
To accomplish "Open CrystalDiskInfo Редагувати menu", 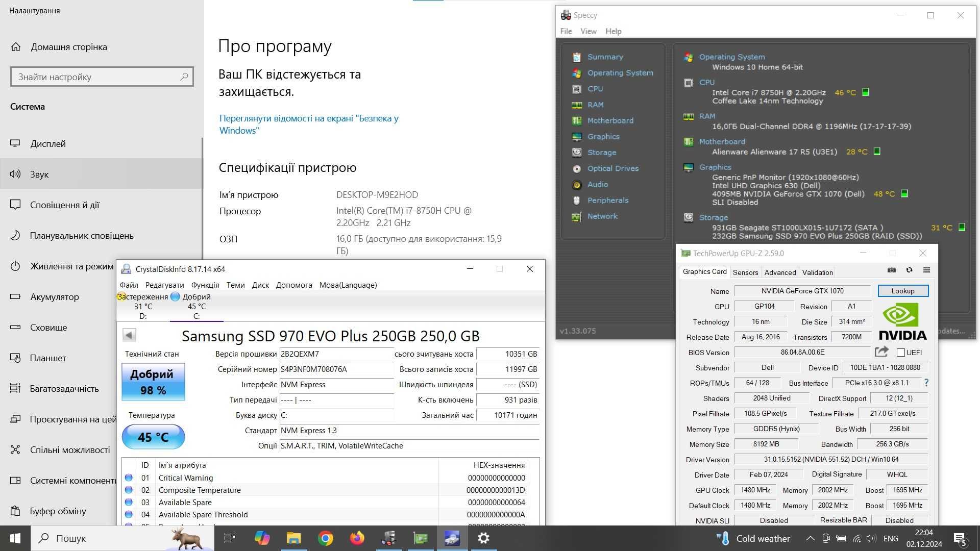I will click(164, 285).
